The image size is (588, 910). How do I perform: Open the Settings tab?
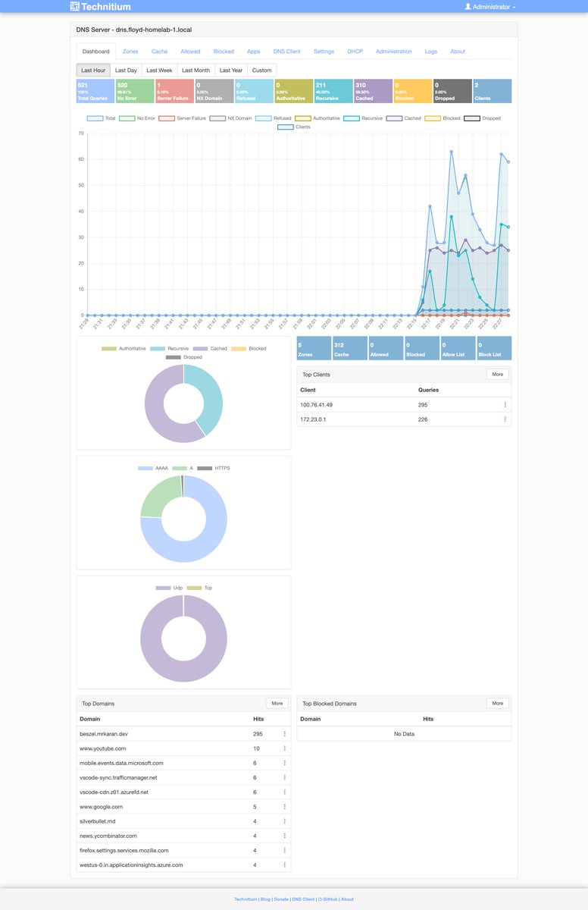point(324,52)
